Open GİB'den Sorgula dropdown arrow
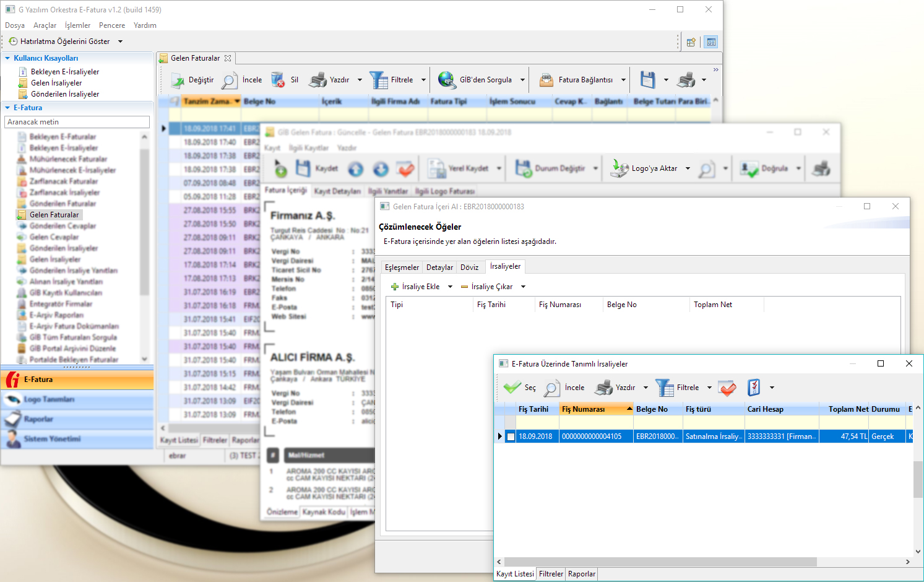The height and width of the screenshot is (582, 924). [522, 80]
